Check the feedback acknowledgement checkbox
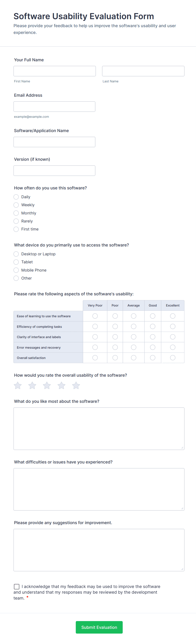Screen dimensions: 196x644 click(x=17, y=586)
